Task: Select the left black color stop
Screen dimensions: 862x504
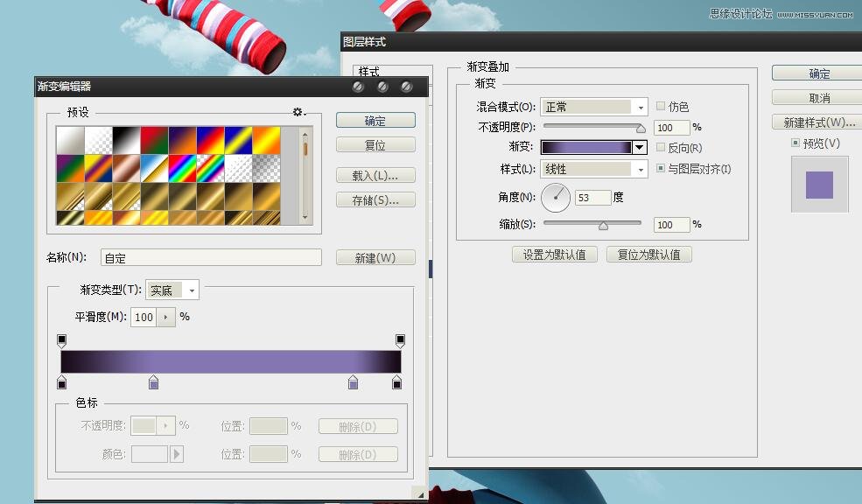Action: click(x=62, y=382)
